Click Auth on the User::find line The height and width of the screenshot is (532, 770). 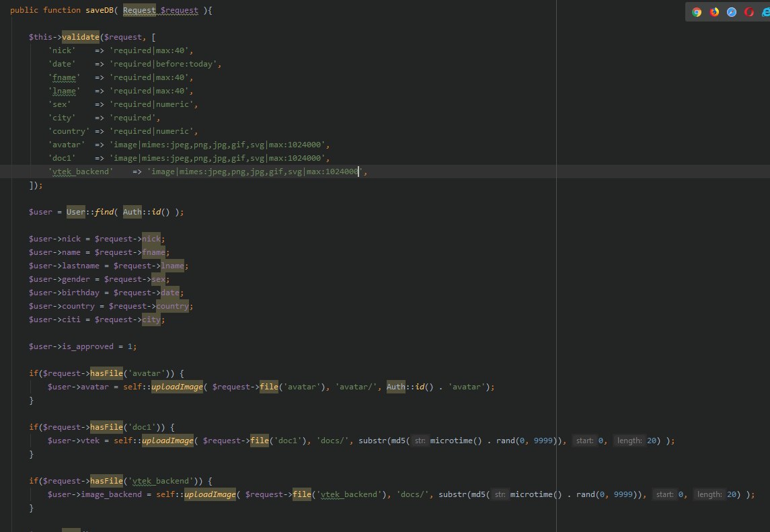coord(132,212)
